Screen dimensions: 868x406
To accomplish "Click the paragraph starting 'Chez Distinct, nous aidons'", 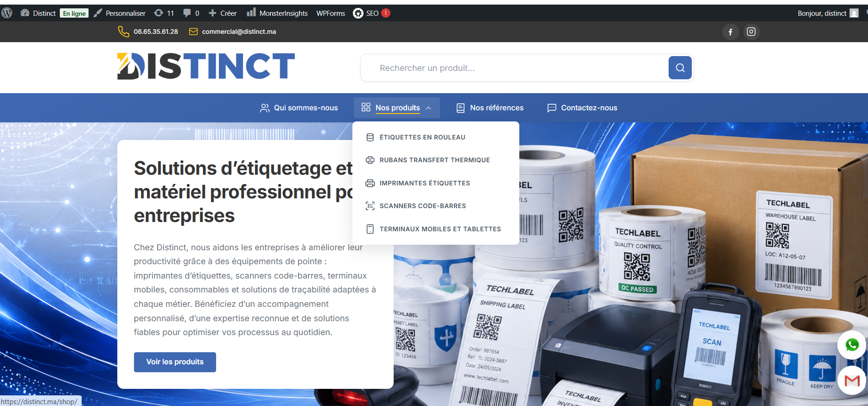I will point(255,290).
